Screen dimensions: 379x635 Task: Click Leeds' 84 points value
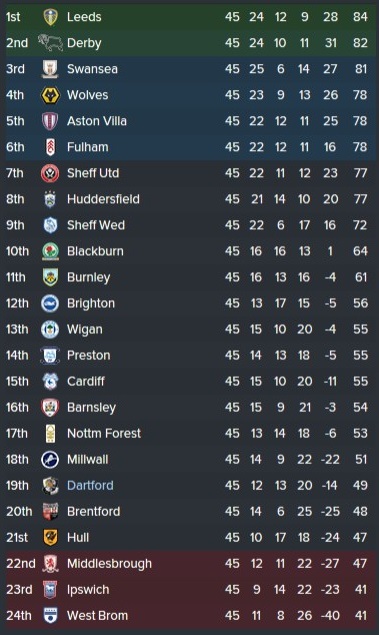(x=360, y=17)
